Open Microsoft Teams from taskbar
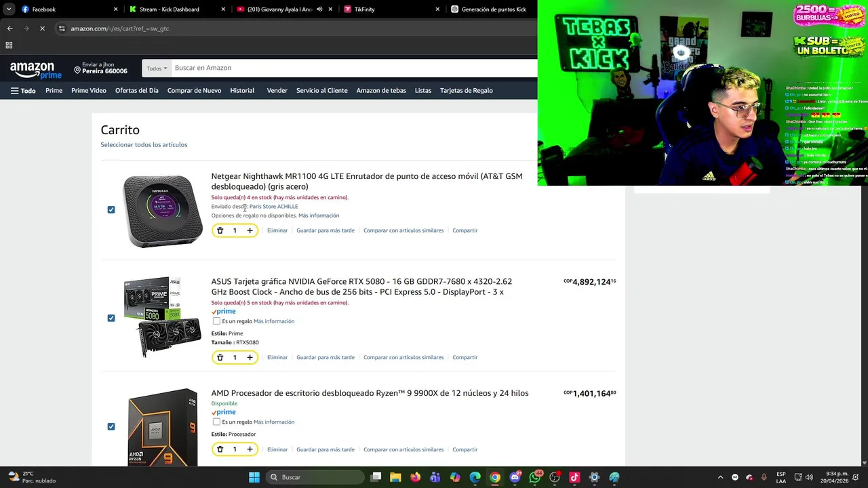Image resolution: width=868 pixels, height=488 pixels. click(x=435, y=477)
